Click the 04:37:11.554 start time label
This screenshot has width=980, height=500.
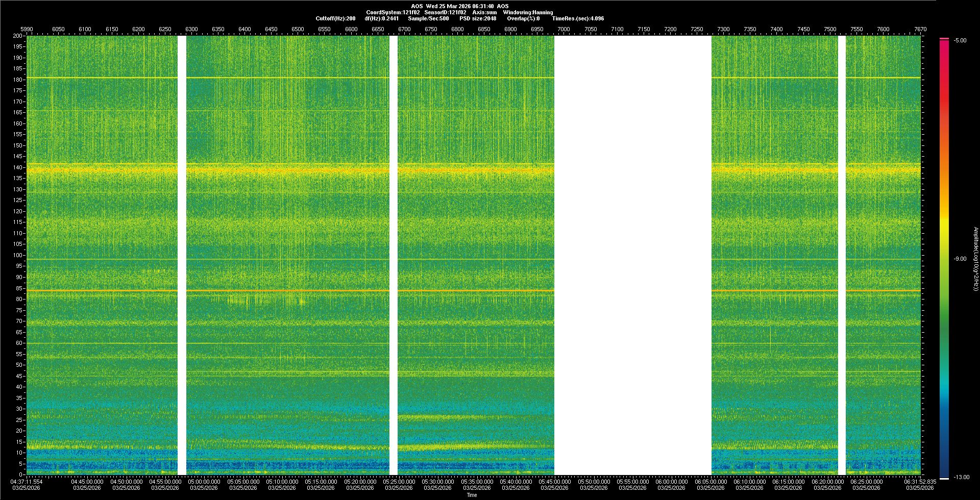[x=27, y=482]
